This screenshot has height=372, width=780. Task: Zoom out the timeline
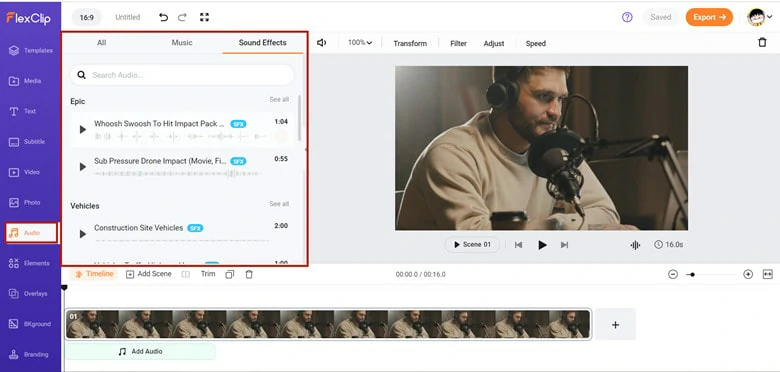pos(673,274)
